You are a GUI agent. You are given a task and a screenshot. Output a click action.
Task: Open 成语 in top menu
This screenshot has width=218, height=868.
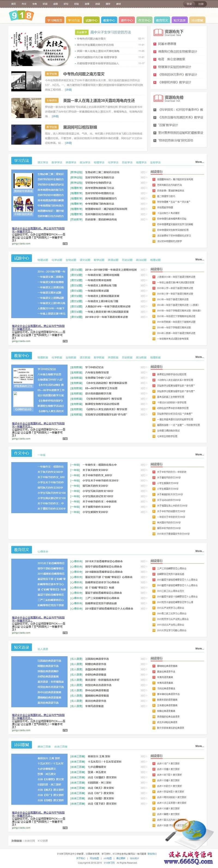pyautogui.click(x=55, y=4)
